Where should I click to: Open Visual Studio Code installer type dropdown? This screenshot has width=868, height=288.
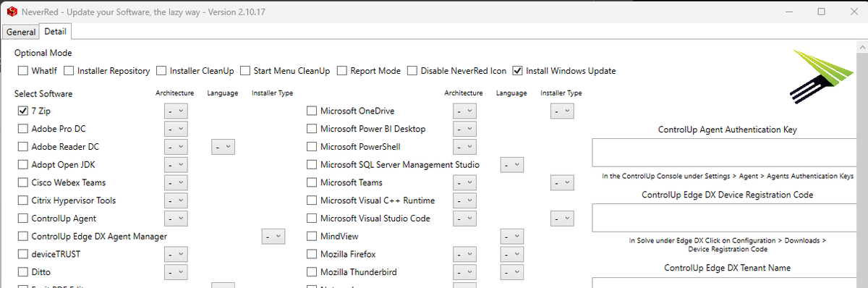coord(561,219)
